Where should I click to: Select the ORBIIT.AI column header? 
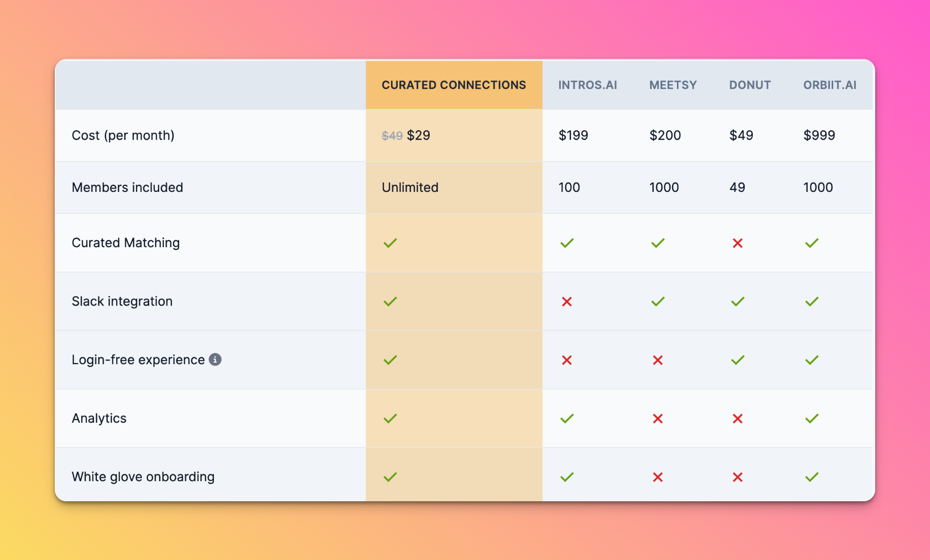pyautogui.click(x=830, y=85)
